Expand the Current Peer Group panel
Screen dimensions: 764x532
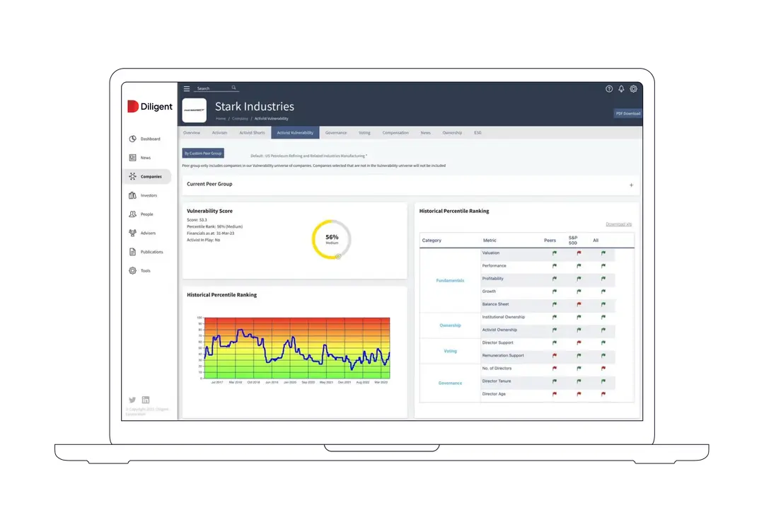coord(631,185)
